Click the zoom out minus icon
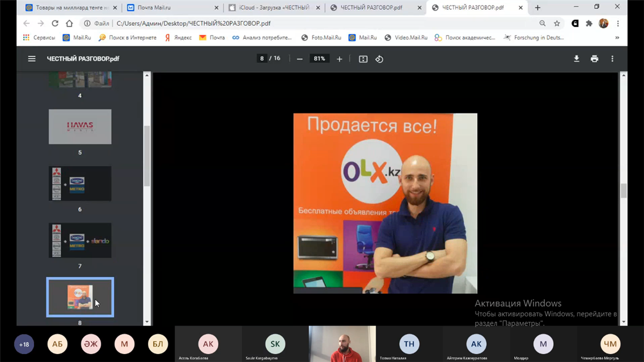The image size is (644, 362). [x=299, y=59]
